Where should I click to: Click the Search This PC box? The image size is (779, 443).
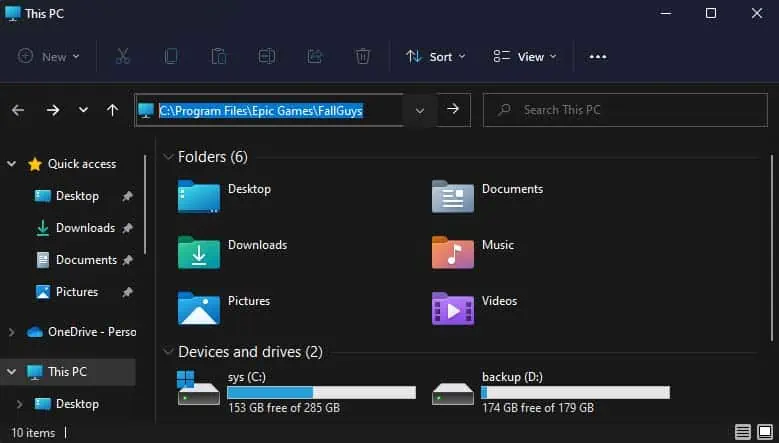click(625, 110)
